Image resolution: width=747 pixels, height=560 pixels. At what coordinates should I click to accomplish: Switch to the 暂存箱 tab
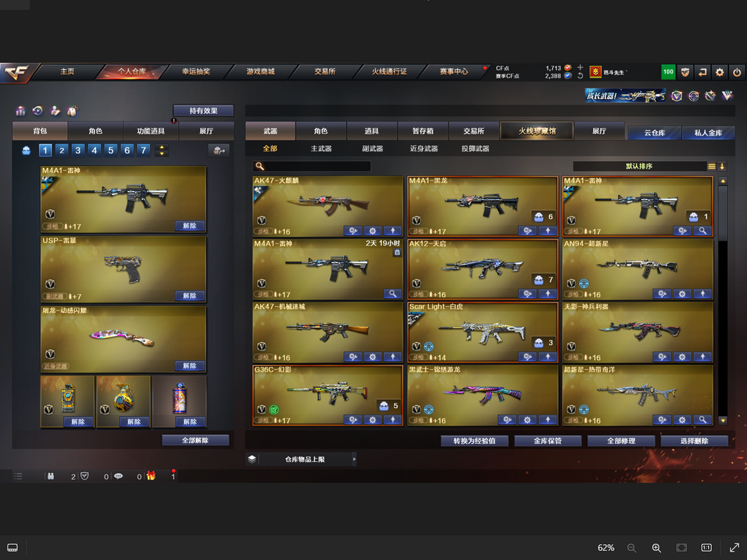pos(423,131)
